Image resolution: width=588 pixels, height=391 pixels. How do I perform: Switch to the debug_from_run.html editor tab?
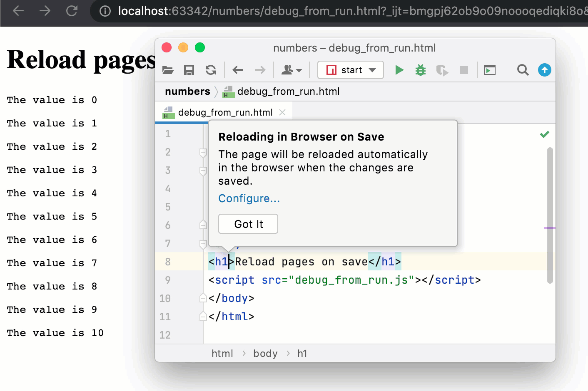tap(225, 112)
